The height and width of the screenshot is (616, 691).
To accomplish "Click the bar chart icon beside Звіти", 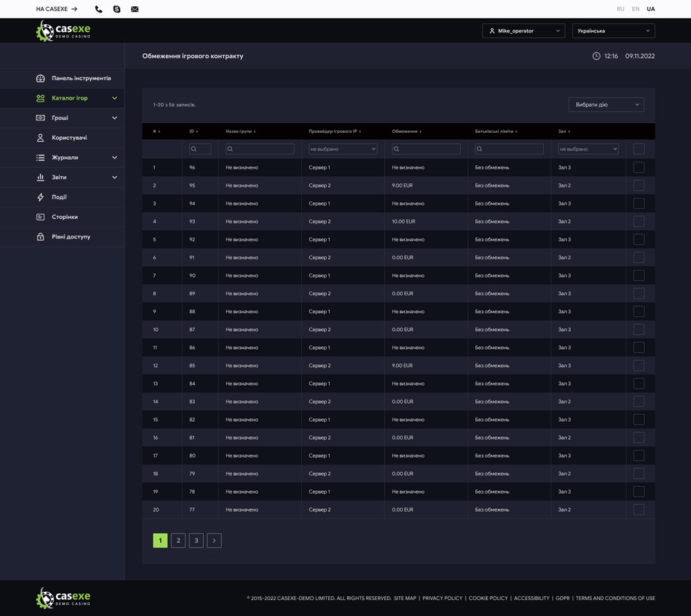I will click(x=41, y=177).
